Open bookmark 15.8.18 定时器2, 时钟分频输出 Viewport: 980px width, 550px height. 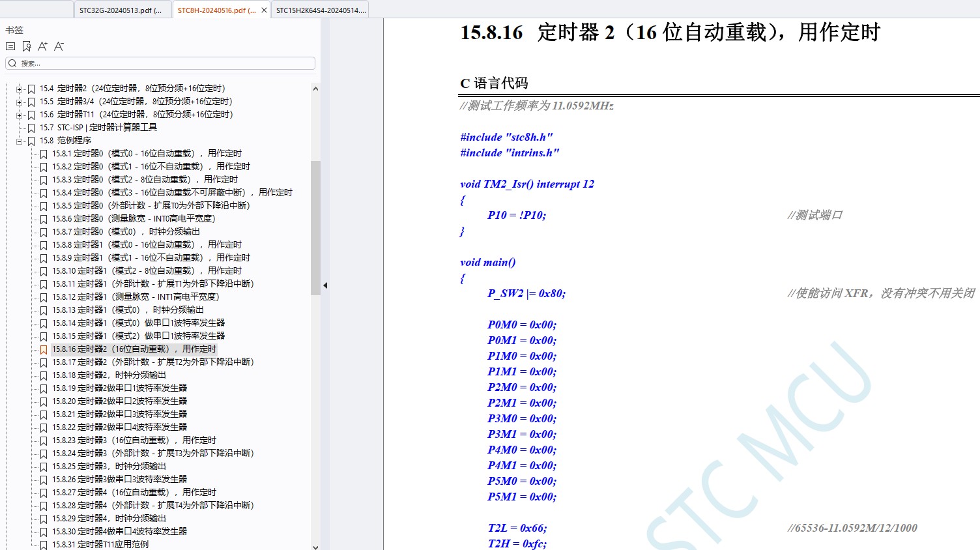[x=109, y=375]
